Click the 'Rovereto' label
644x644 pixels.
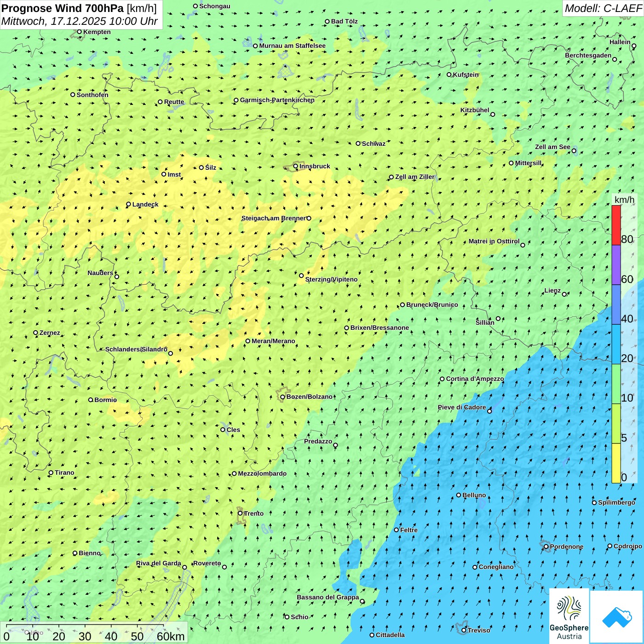tap(207, 563)
